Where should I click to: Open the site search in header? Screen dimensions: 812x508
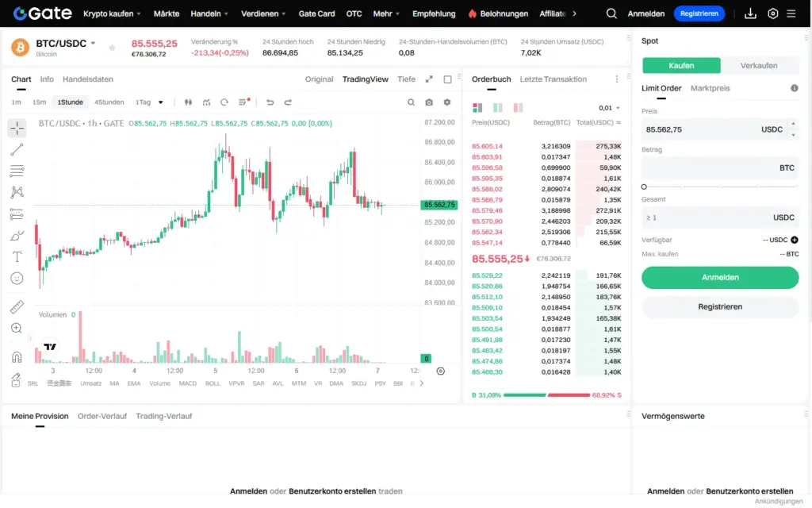(611, 13)
